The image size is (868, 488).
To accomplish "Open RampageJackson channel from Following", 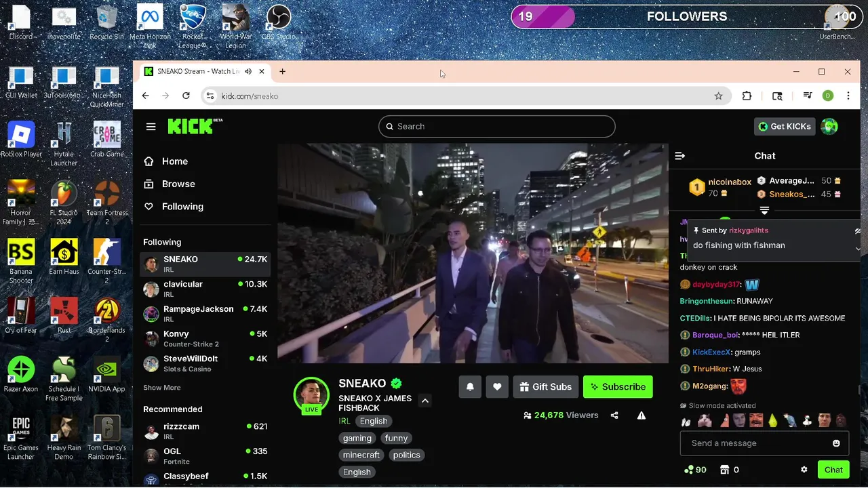I will [x=205, y=313].
